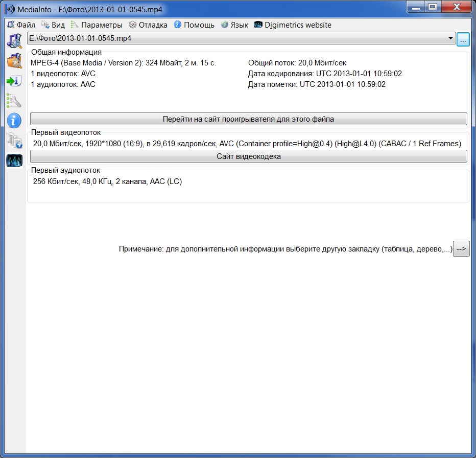Click the Дата кодирования UTC line
This screenshot has width=476, height=458.
325,74
